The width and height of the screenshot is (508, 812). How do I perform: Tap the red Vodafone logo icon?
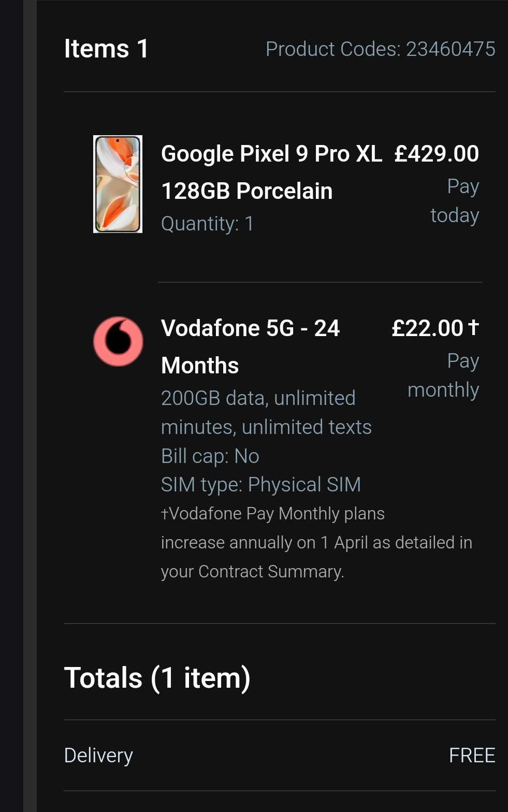pos(118,341)
